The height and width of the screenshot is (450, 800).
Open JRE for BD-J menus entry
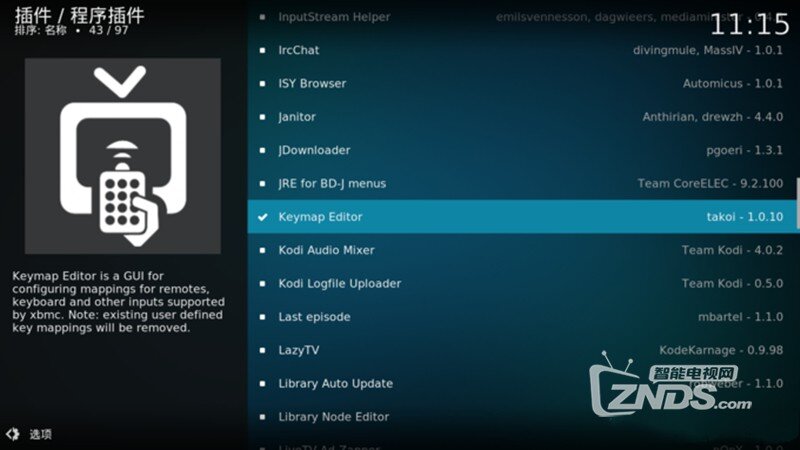point(523,184)
